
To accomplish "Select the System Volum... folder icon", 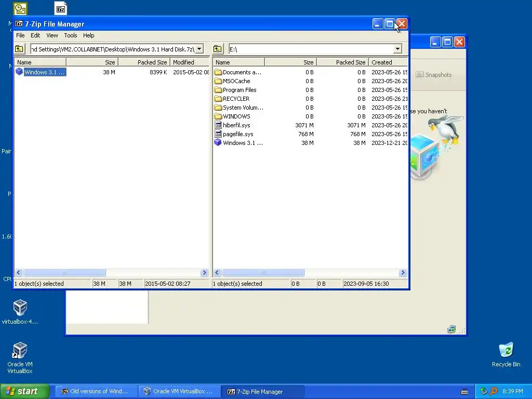I will point(218,108).
